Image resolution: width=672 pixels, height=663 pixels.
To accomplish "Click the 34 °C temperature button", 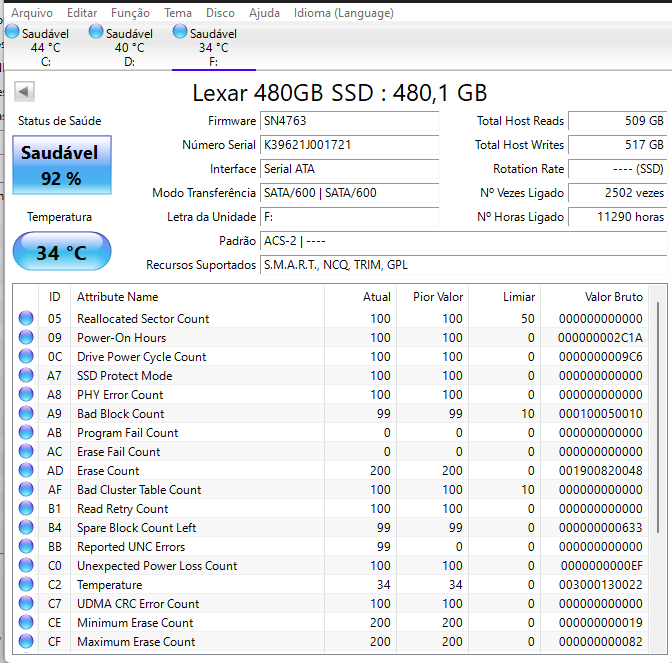I will tap(62, 251).
